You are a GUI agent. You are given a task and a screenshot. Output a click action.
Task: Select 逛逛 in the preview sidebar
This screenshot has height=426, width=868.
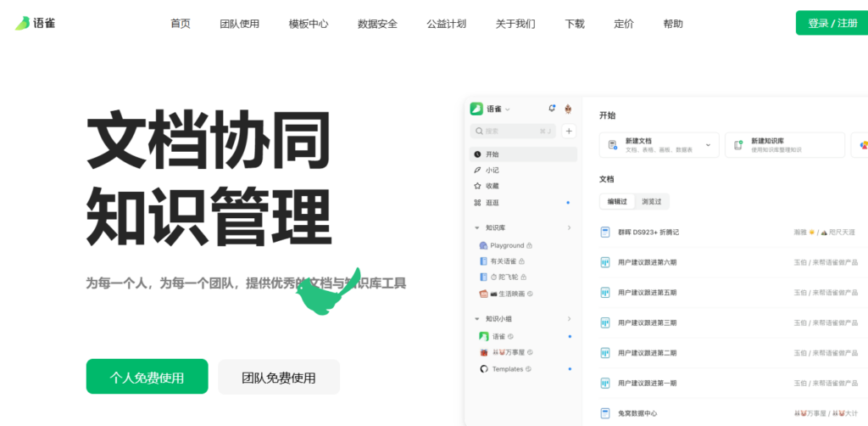pos(523,203)
